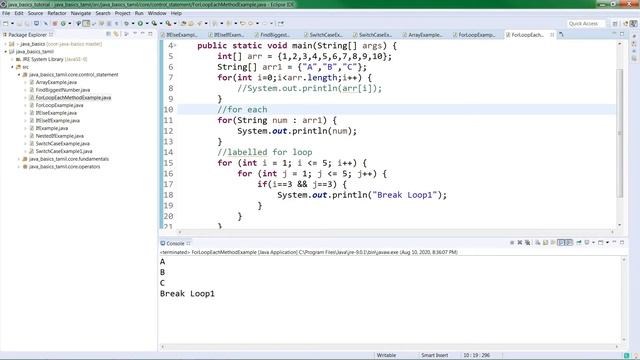This screenshot has height=360, width=640.
Task: Open the Project menu
Action: pyautogui.click(x=122, y=13)
